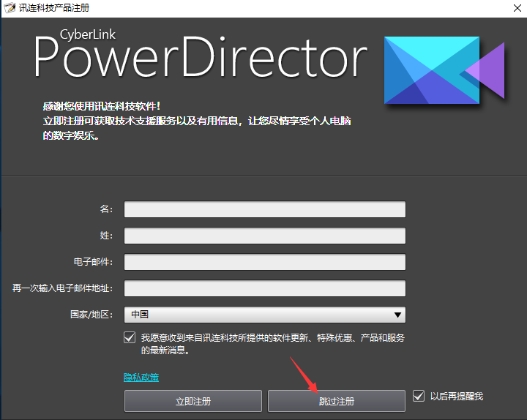This screenshot has width=527, height=420.
Task: Click the 跳过注册 (skip registration) button
Action: click(x=337, y=401)
